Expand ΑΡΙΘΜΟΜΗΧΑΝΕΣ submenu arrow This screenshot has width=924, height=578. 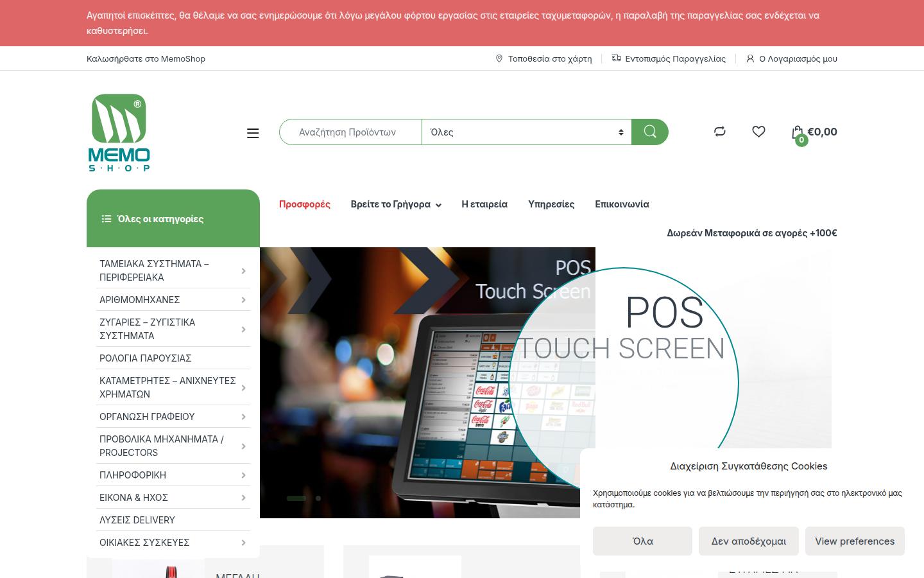coord(243,300)
